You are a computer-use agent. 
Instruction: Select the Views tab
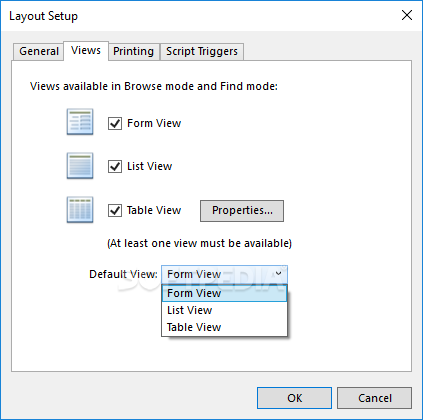coord(86,51)
